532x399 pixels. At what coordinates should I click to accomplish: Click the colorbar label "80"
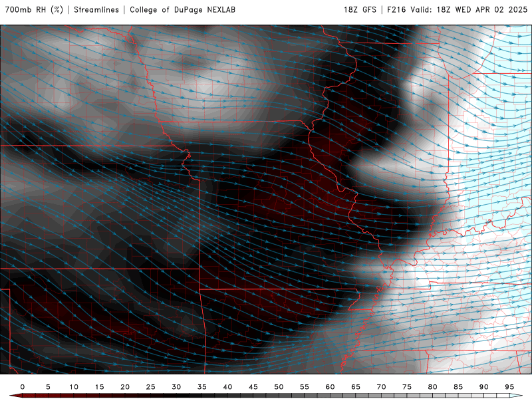[433, 387]
